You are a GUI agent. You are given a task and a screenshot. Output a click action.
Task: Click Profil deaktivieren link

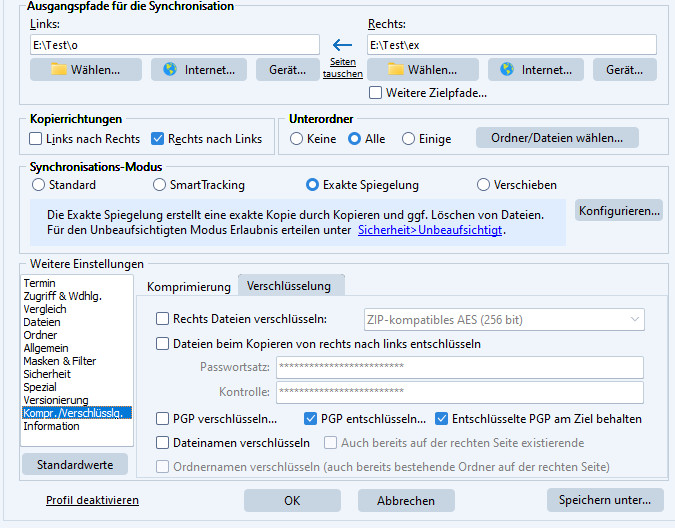tap(92, 500)
